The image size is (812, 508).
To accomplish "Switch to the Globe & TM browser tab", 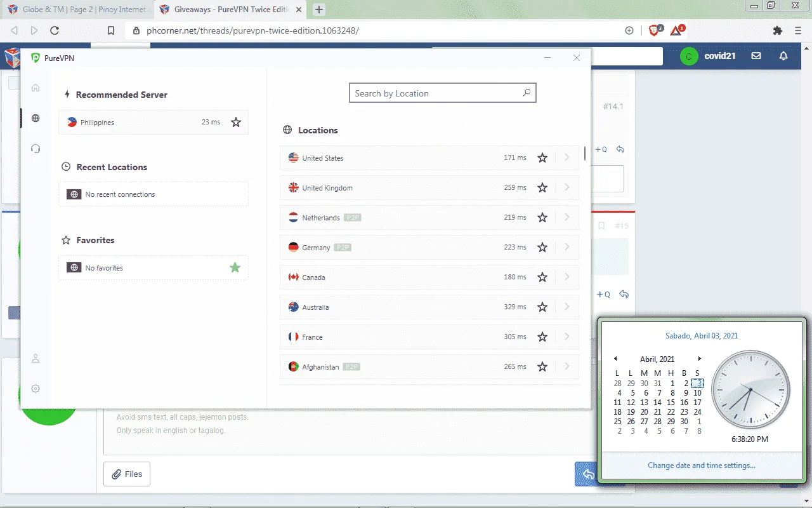I will (77, 10).
